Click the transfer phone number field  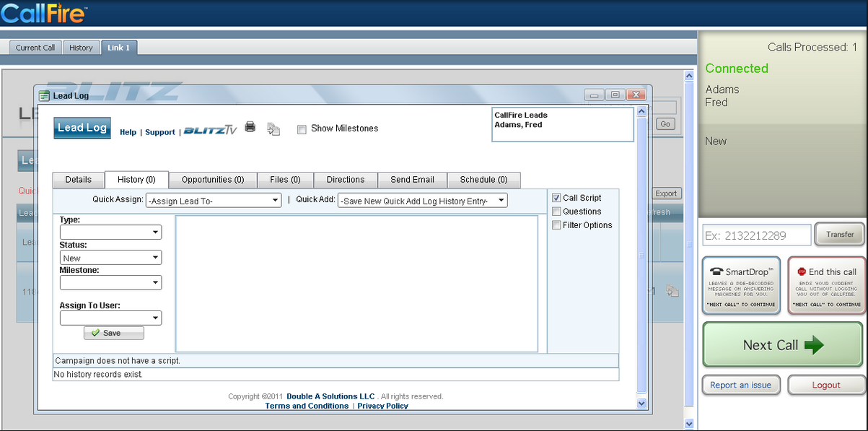point(757,235)
